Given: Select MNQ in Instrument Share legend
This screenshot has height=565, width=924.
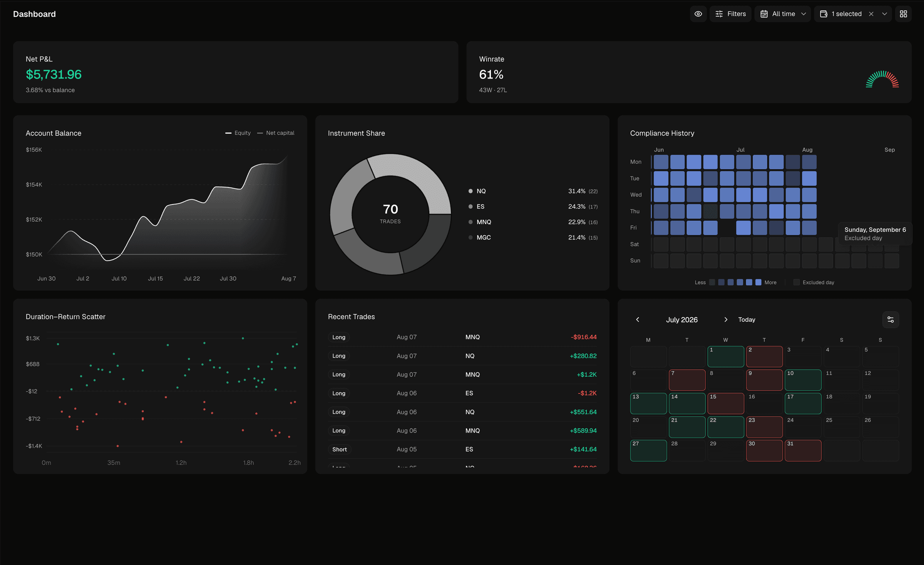Looking at the screenshot, I should point(533,222).
